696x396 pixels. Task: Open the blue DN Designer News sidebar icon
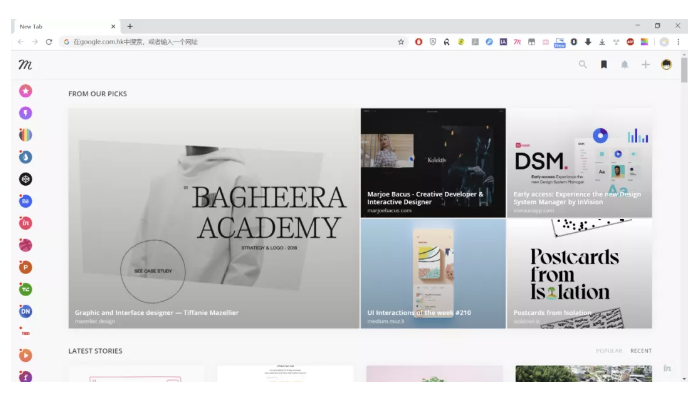pyautogui.click(x=25, y=311)
